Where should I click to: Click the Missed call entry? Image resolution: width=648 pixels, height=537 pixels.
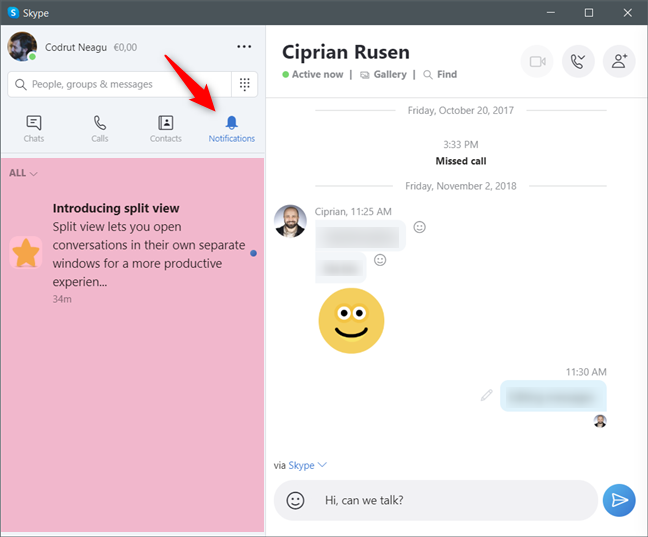click(461, 161)
